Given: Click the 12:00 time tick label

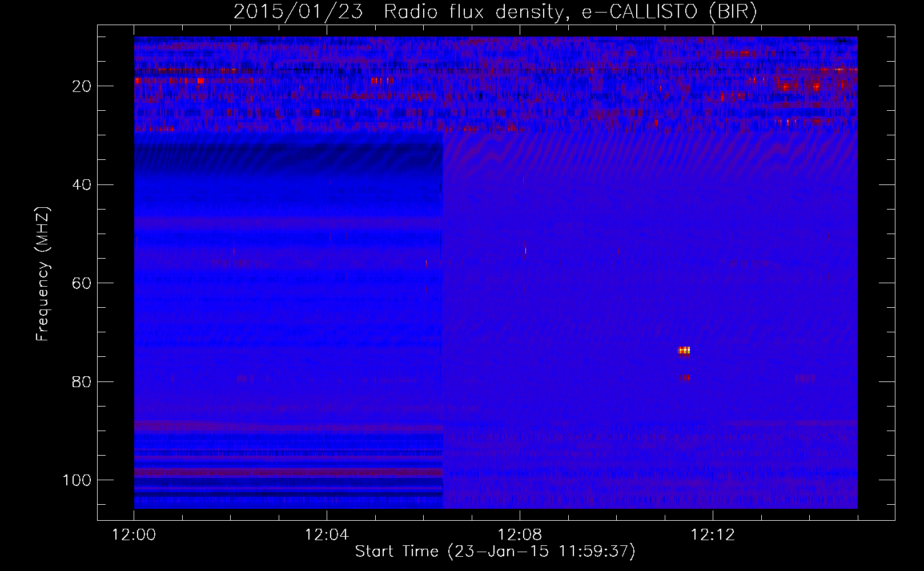Looking at the screenshot, I should (134, 535).
